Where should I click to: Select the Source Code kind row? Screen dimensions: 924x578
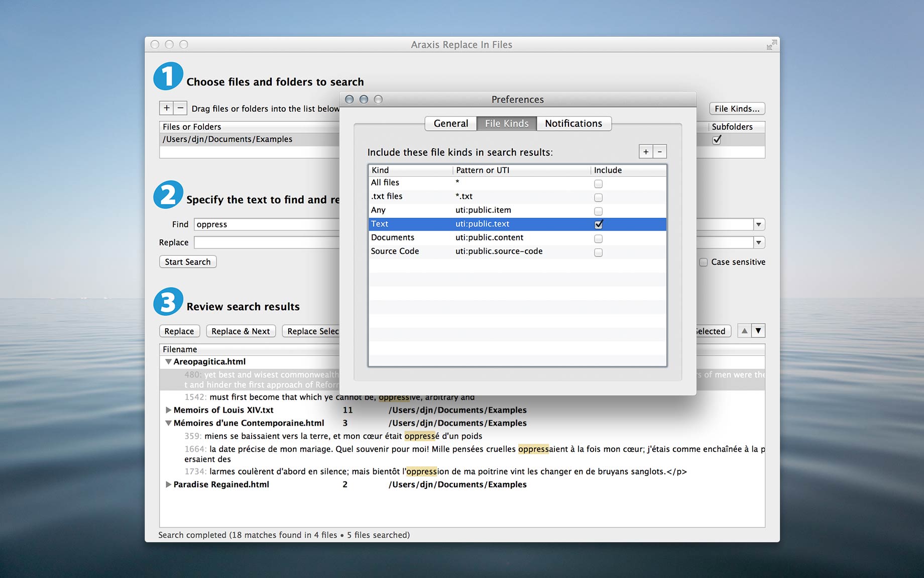pos(517,251)
